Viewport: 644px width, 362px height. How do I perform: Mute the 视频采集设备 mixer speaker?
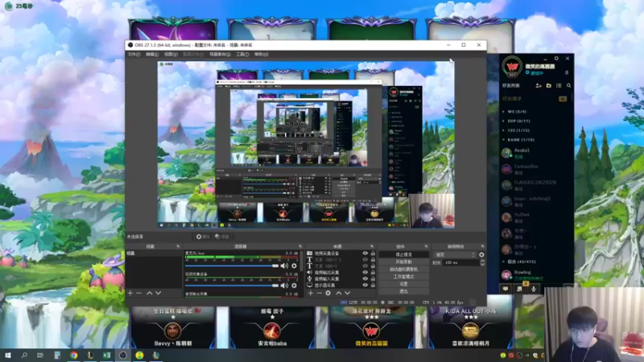coord(284,286)
